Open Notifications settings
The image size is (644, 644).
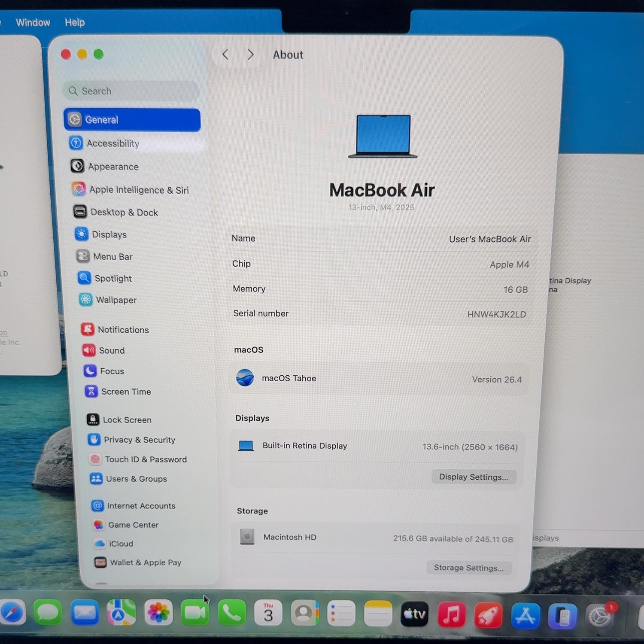click(x=115, y=330)
